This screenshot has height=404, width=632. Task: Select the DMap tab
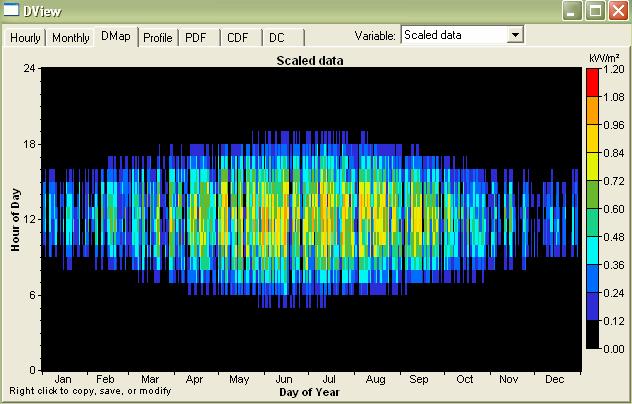[x=115, y=36]
